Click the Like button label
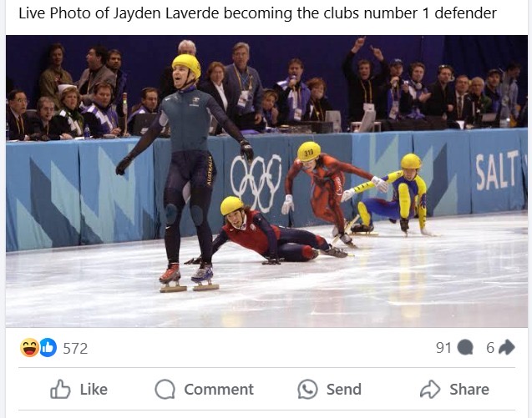Image resolution: width=532 pixels, height=418 pixels. pos(94,389)
